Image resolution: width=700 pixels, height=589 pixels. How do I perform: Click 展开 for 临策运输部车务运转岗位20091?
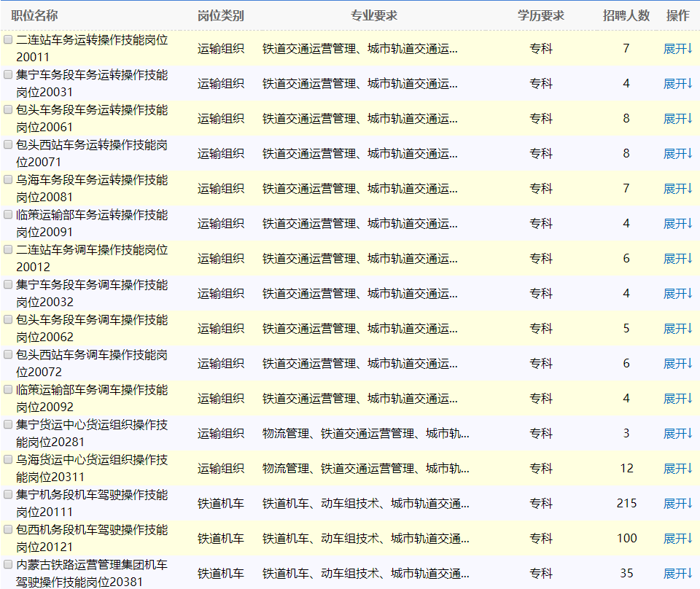click(x=677, y=224)
